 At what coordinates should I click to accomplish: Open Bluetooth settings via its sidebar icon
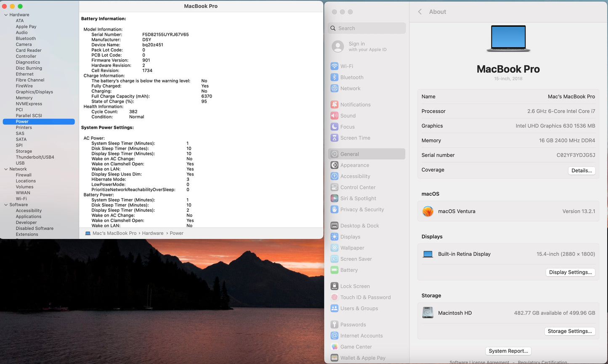[335, 77]
